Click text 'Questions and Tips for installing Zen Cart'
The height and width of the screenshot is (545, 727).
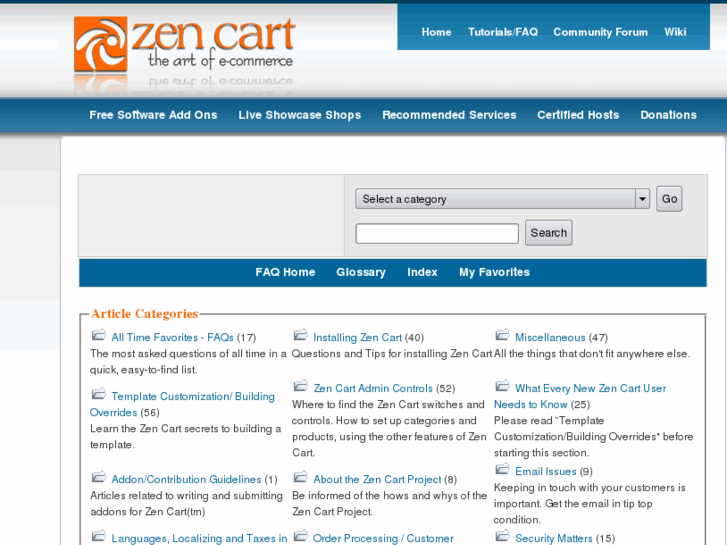[392, 354]
